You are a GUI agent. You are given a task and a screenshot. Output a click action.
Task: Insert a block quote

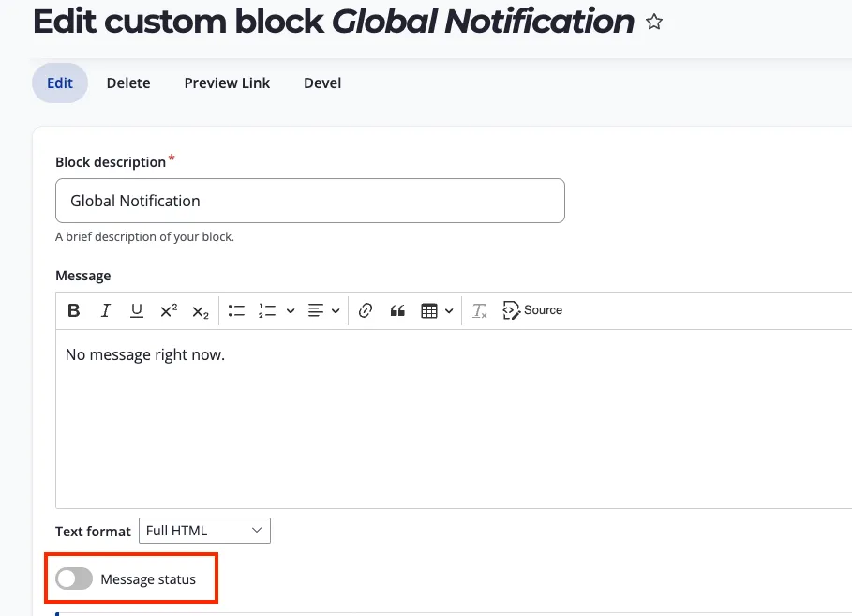click(x=397, y=310)
